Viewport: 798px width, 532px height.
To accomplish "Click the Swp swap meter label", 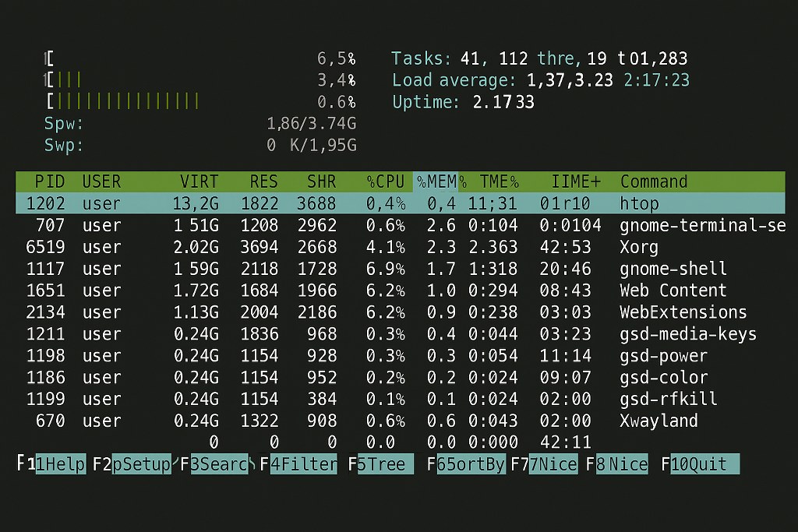I will click(64, 146).
